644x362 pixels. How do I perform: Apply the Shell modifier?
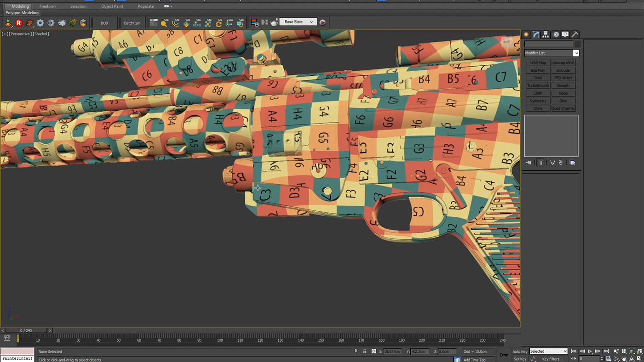[538, 78]
